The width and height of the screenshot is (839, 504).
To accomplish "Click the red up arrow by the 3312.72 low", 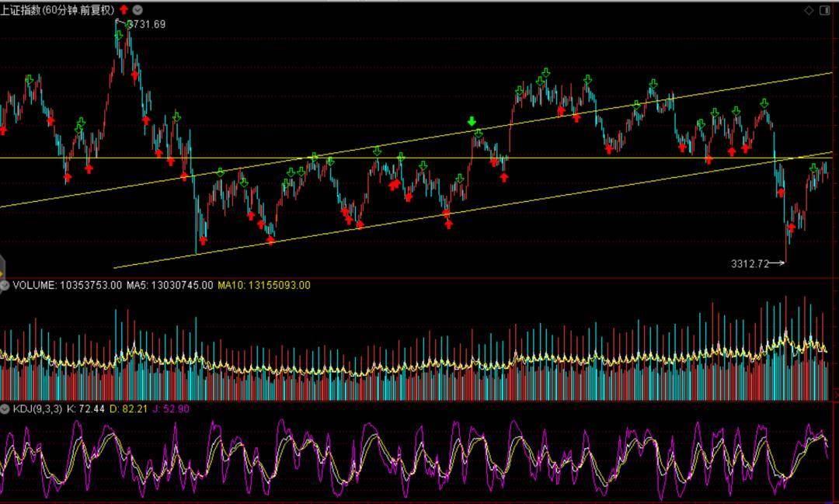I will (791, 228).
